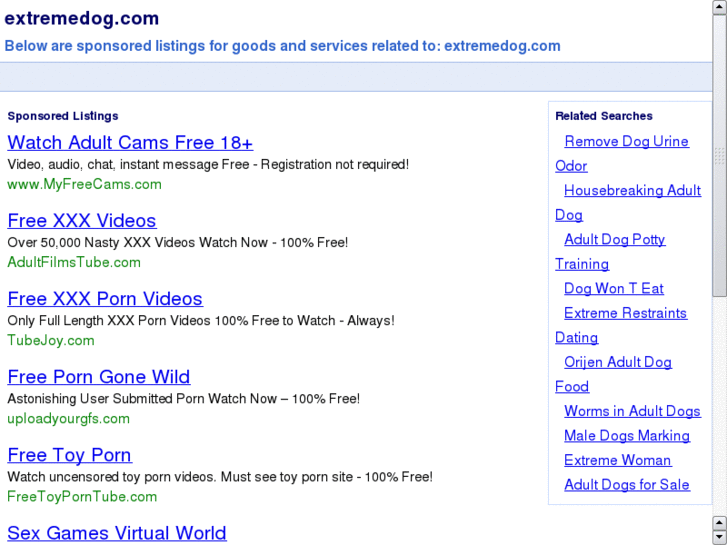Open the Worms in Adult Dogs search
Screen dimensions: 727x545
pos(632,411)
